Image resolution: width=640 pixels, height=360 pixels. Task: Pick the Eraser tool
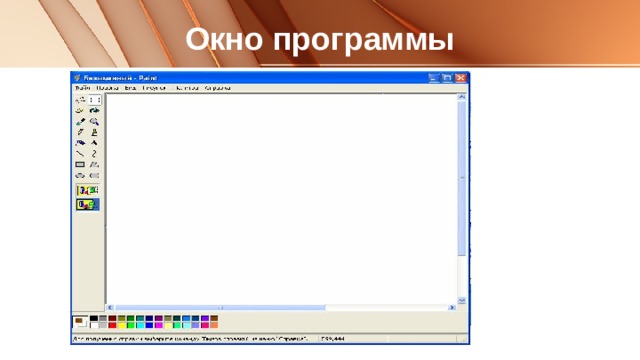pos(80,111)
